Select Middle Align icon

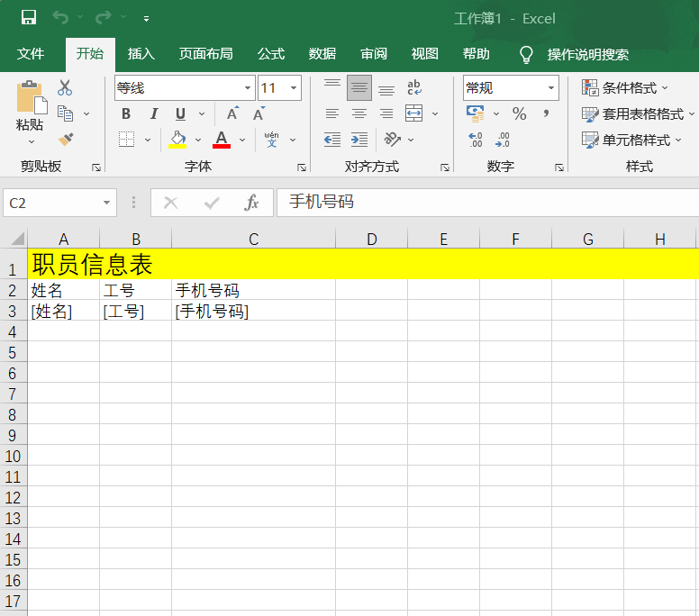(x=359, y=88)
